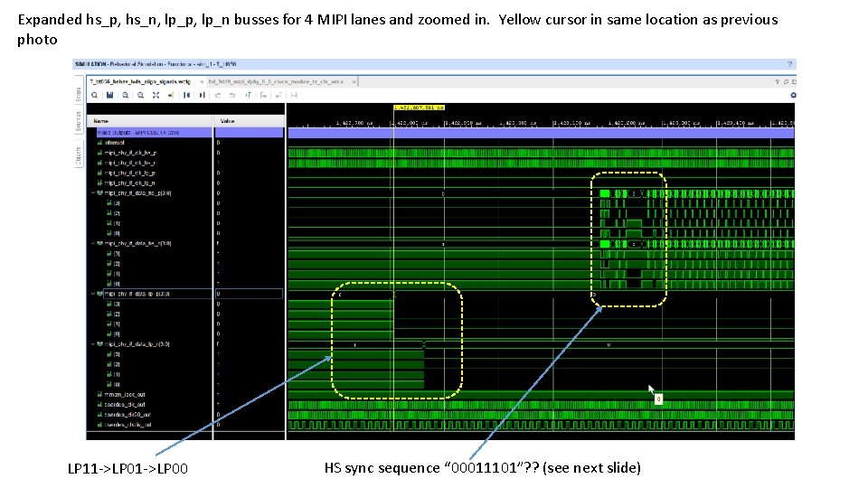Image resolution: width=868 pixels, height=488 pixels.
Task: Click the yellow cursor time flag
Action: (x=419, y=108)
